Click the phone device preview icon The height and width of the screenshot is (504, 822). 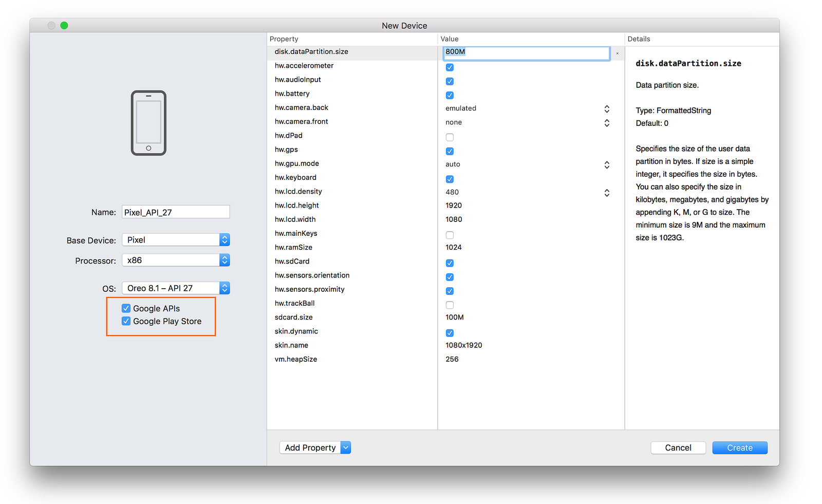tap(148, 123)
